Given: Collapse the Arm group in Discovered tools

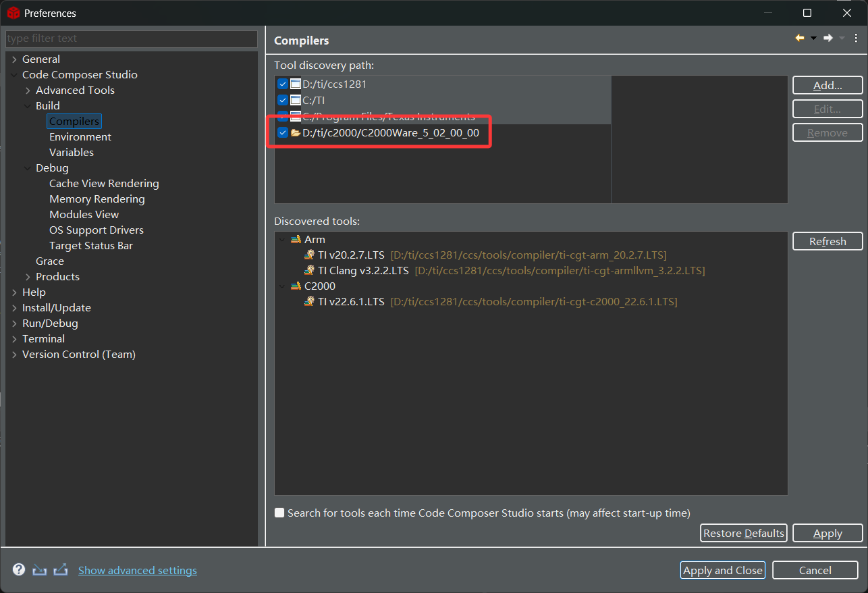Looking at the screenshot, I should (282, 240).
